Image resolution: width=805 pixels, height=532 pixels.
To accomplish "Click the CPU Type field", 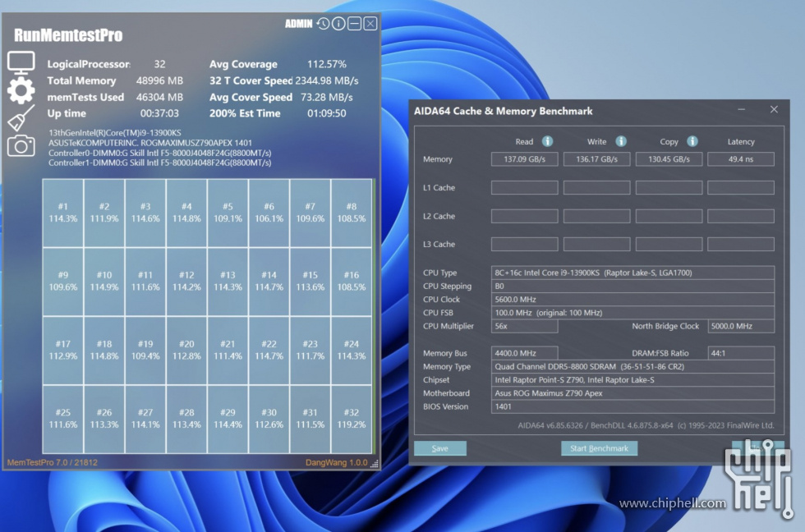I will [632, 273].
